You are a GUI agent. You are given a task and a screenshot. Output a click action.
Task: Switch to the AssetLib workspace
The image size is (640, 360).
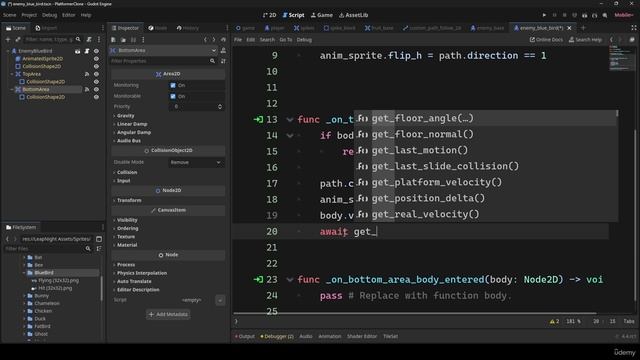(353, 15)
